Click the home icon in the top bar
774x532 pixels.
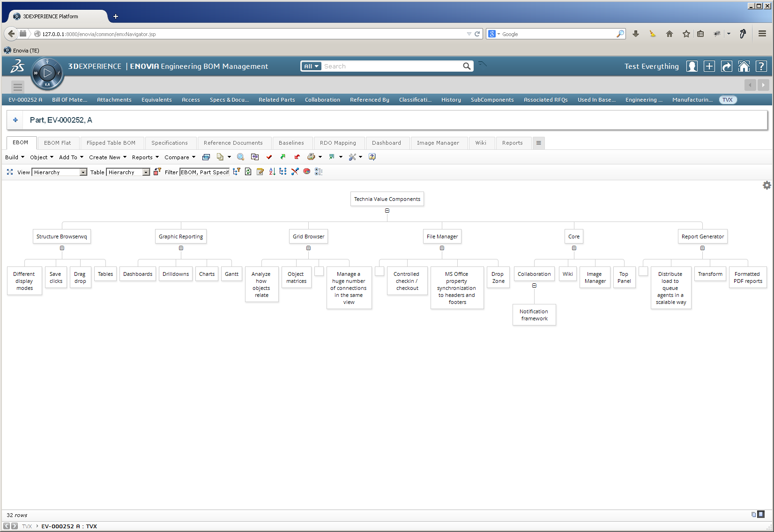click(744, 66)
